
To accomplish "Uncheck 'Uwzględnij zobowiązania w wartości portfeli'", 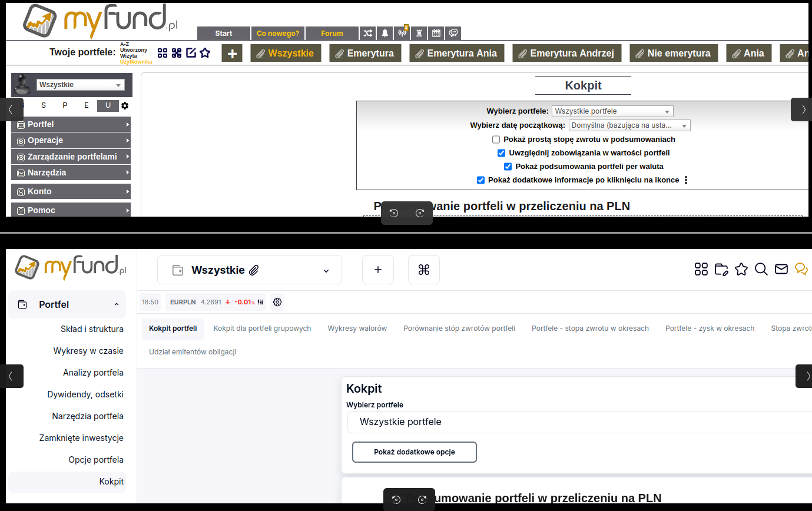I will (x=502, y=153).
